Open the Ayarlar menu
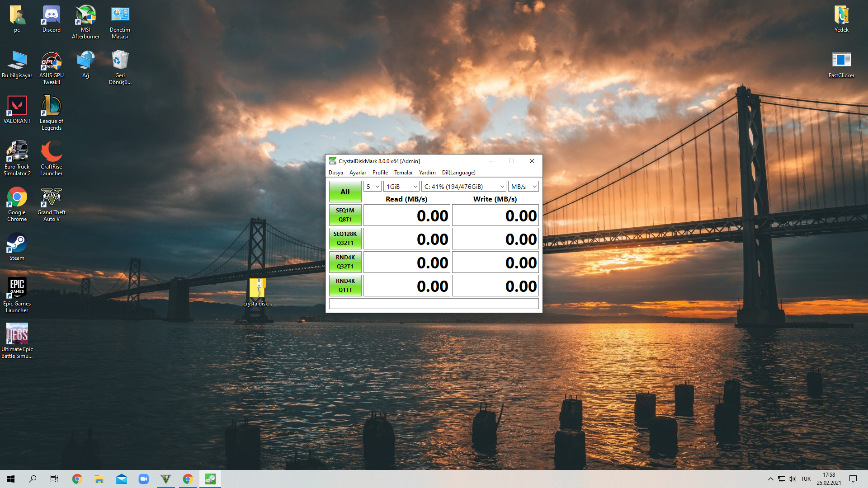Viewport: 868px width, 488px height. [x=358, y=173]
